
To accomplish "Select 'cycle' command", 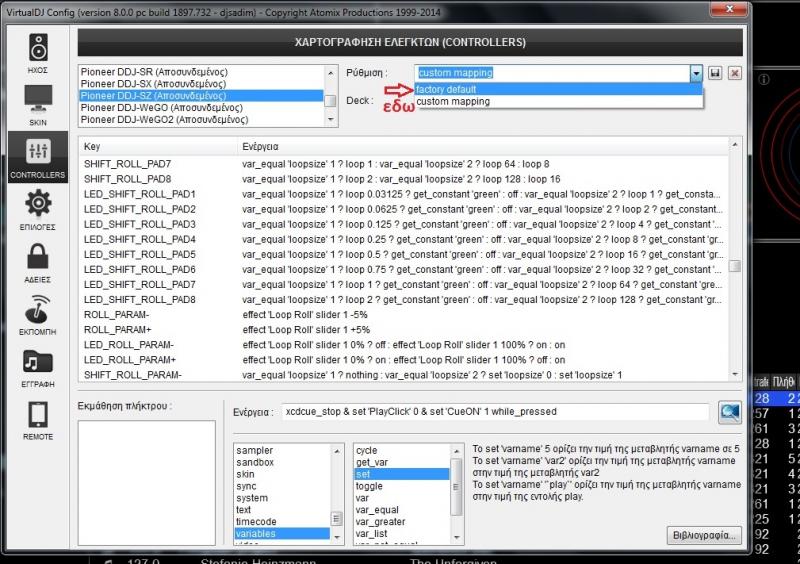I will pos(402,450).
